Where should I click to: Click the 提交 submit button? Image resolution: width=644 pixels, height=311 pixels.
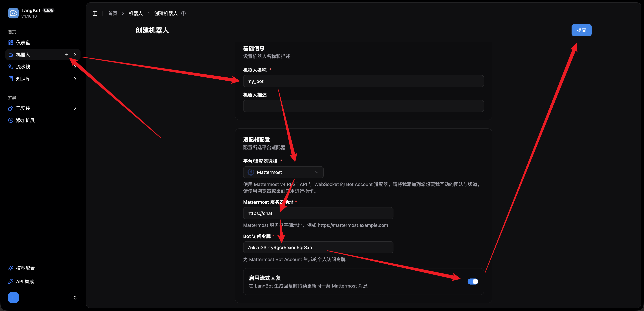tap(581, 30)
